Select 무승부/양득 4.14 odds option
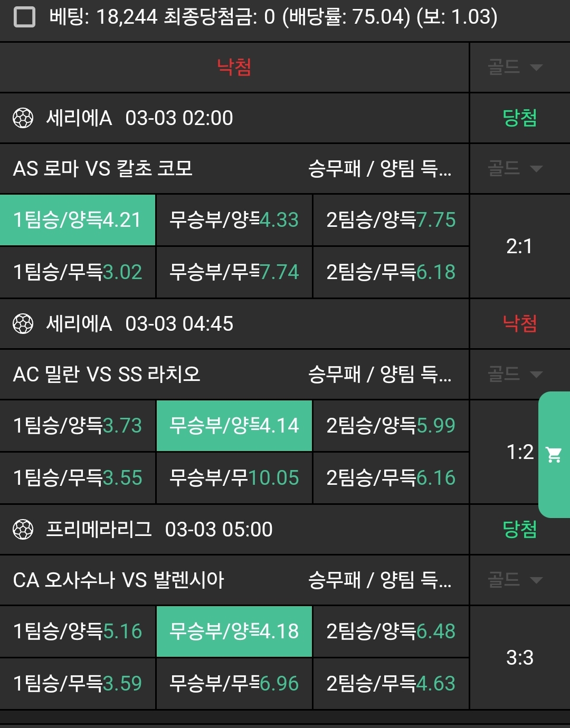This screenshot has width=570, height=728. 234,426
